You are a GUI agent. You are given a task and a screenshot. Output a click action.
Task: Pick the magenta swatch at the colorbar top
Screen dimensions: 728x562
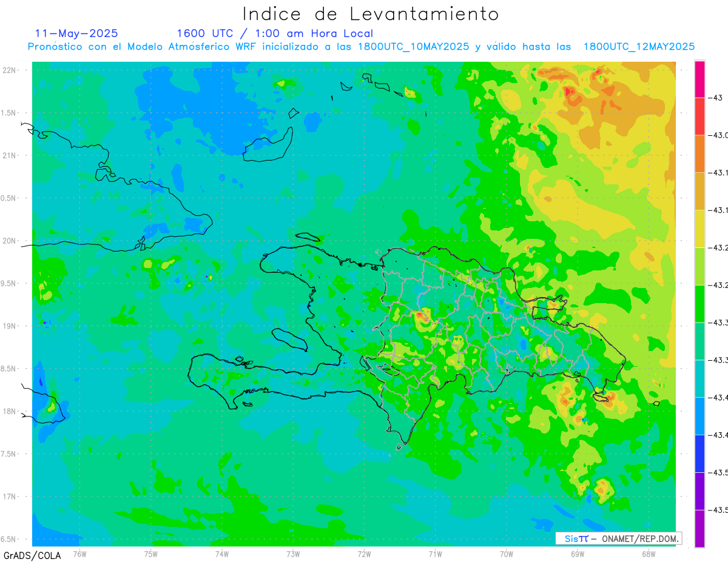click(699, 79)
